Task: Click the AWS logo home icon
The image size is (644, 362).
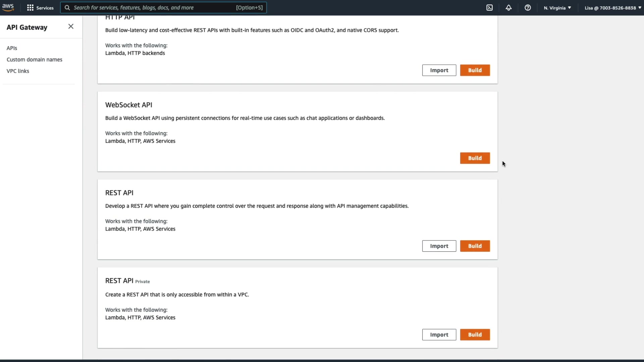Action: (x=8, y=7)
